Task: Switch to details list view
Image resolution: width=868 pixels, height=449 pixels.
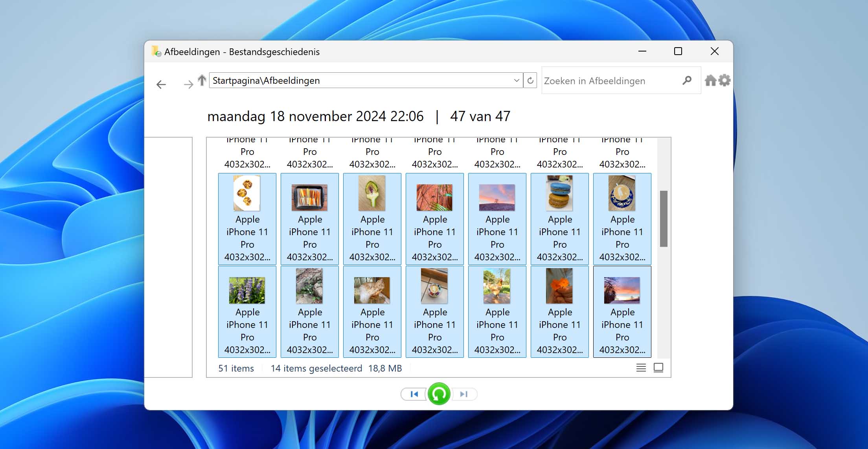Action: (641, 368)
